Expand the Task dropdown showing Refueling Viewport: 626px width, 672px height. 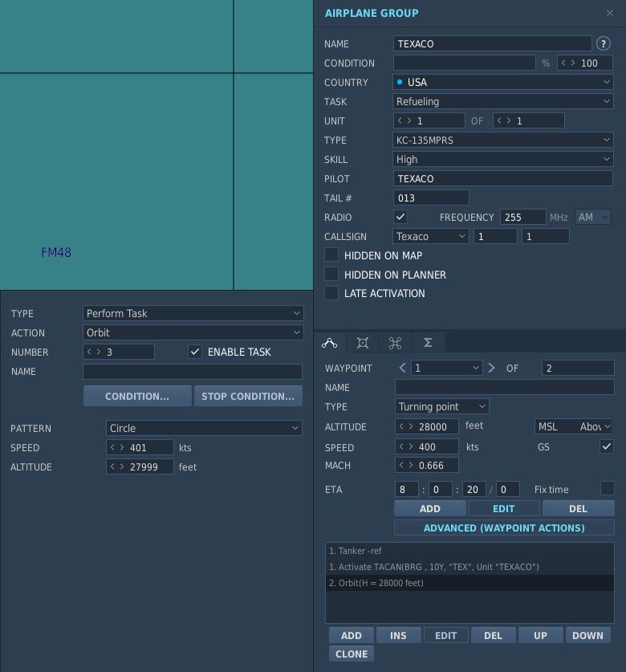click(502, 102)
